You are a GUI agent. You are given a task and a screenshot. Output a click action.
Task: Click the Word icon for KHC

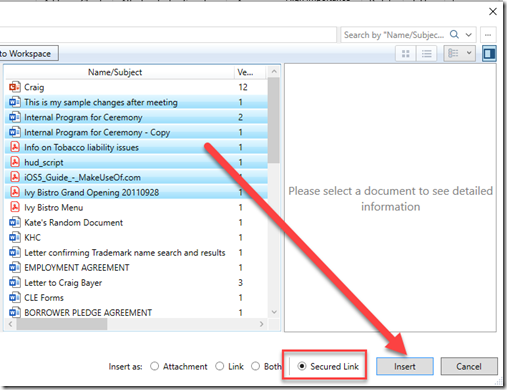point(14,237)
